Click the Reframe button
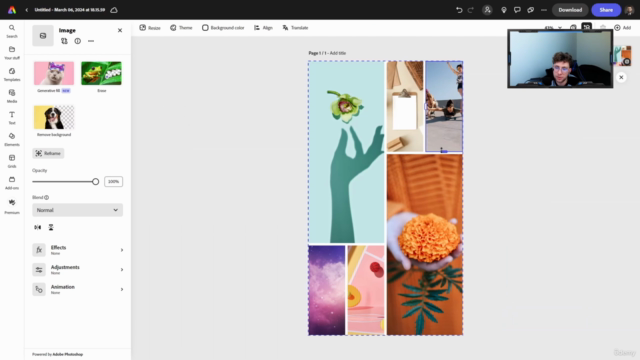 tap(48, 153)
